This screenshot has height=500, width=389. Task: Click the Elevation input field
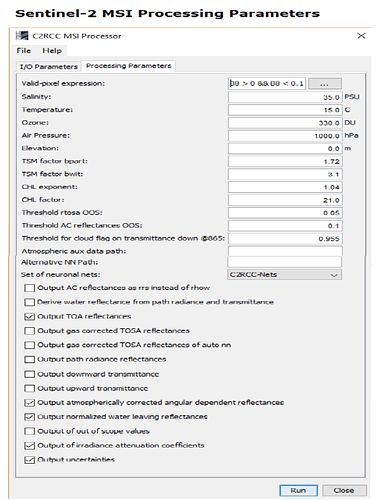(285, 148)
